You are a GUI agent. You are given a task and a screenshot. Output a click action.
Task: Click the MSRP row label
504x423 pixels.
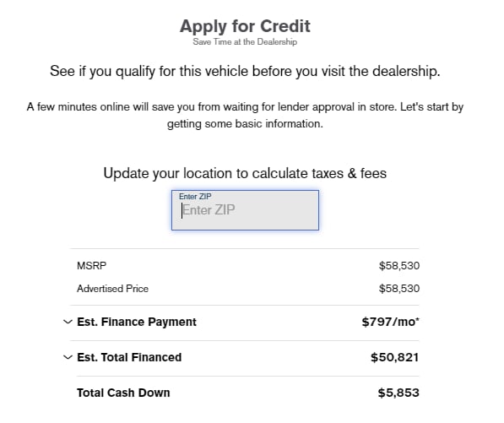tap(92, 265)
